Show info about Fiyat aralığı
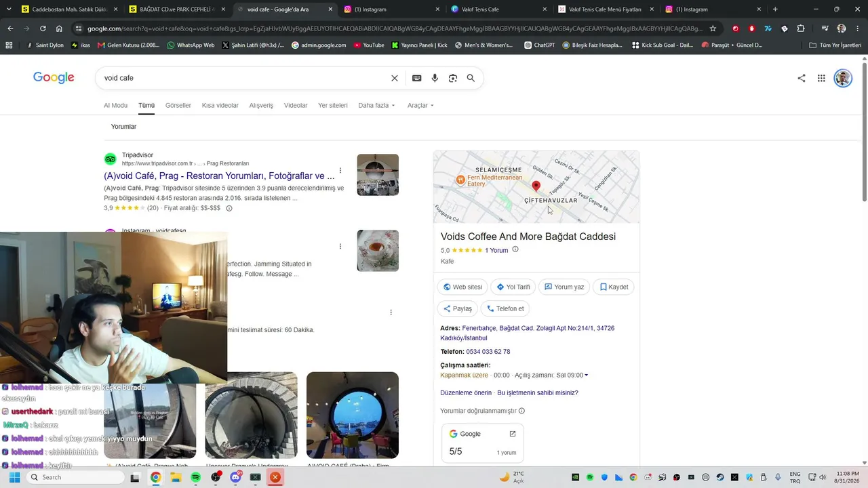The image size is (868, 488). click(x=229, y=208)
